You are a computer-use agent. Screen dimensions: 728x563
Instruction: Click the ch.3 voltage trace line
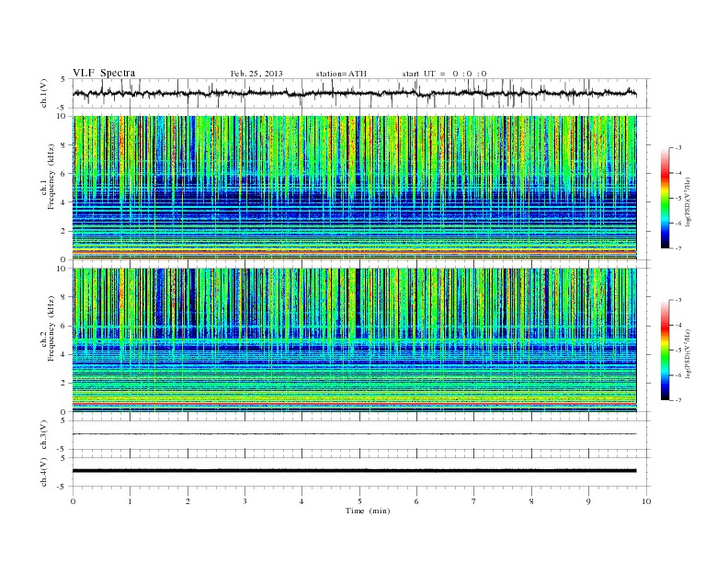point(355,434)
